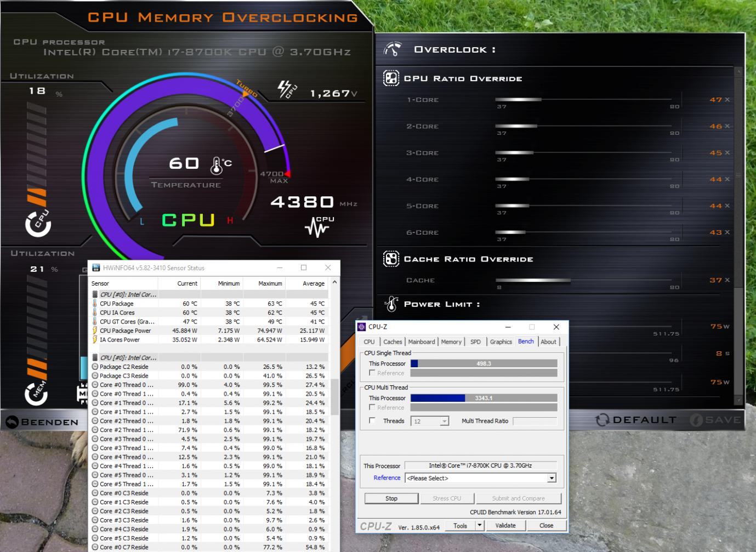756x552 pixels.
Task: Click the Tools button in CPU-Z
Action: pyautogui.click(x=461, y=525)
